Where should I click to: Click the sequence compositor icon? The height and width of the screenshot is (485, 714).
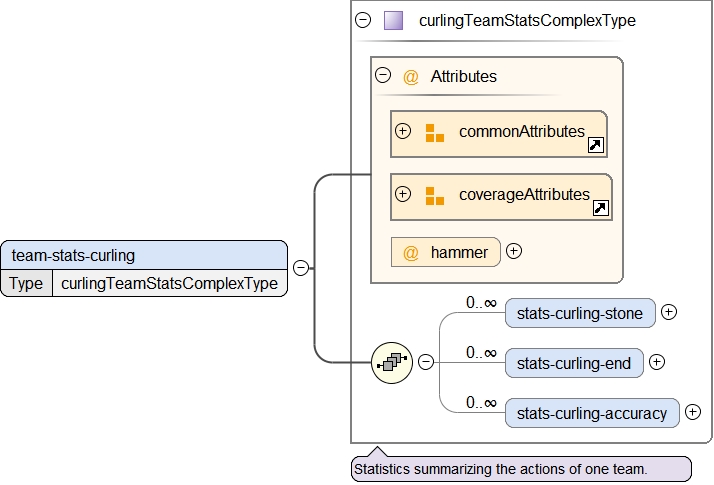(391, 362)
